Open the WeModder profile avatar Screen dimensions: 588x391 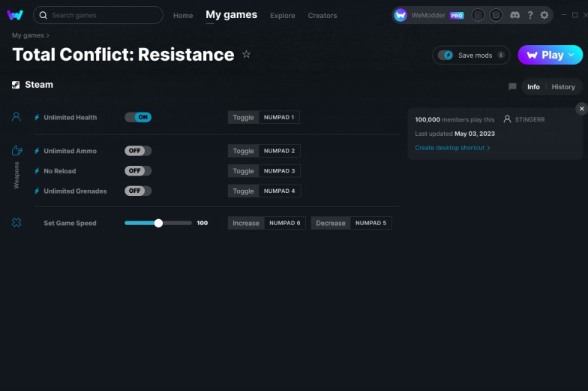point(400,15)
